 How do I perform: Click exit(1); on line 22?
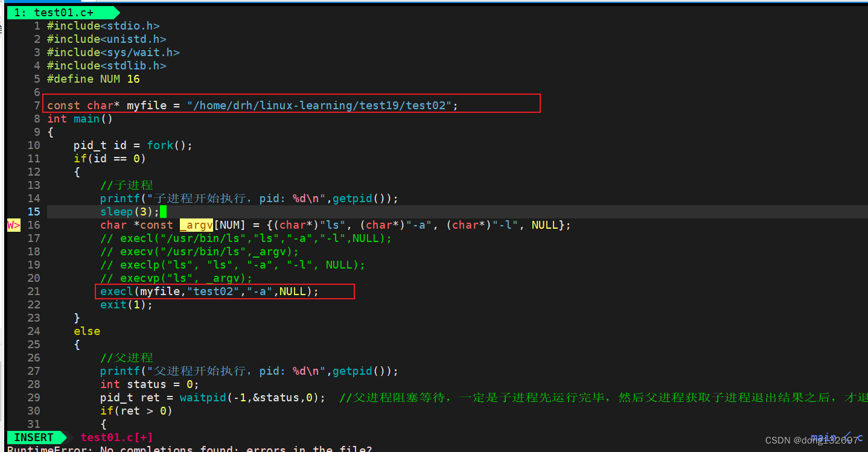[x=127, y=305]
